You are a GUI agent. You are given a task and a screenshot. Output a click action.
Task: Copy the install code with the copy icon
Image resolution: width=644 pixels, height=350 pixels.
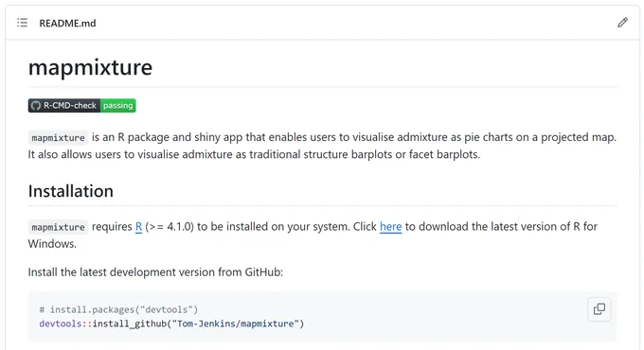(599, 309)
